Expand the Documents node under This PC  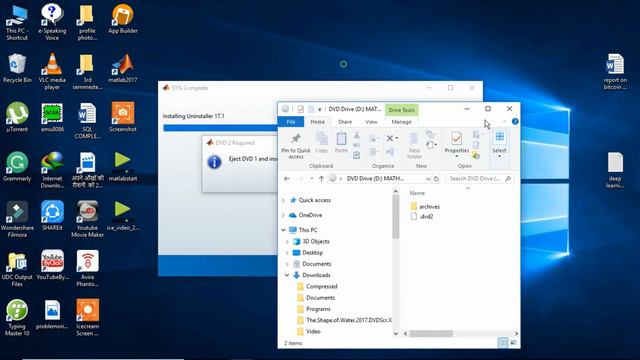tap(287, 264)
